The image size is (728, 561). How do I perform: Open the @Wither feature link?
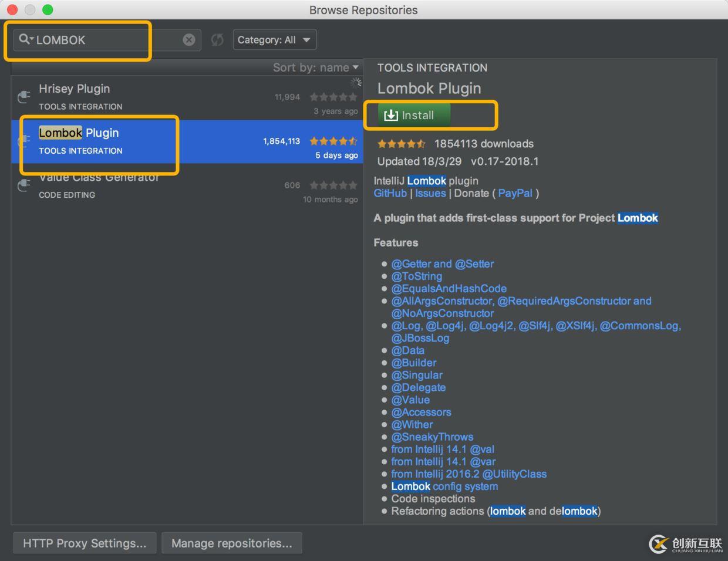[412, 425]
